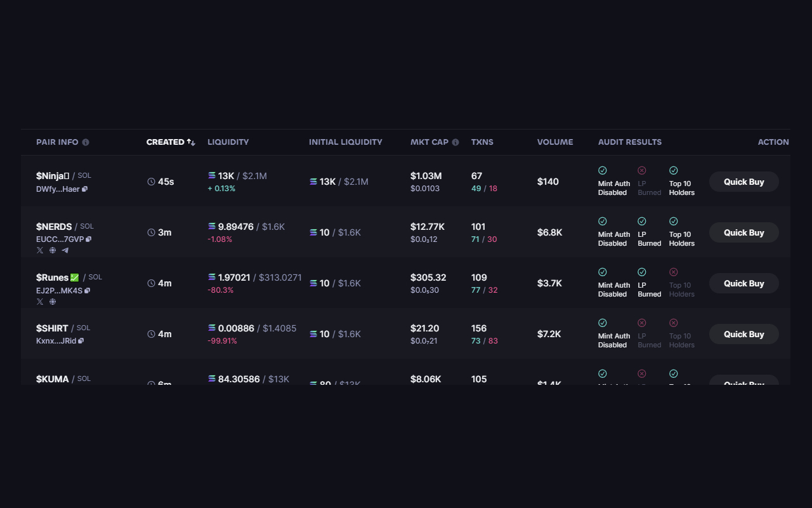This screenshot has height=508, width=812.
Task: Click the $SHIRT LP Burned failed icon
Action: [641, 323]
